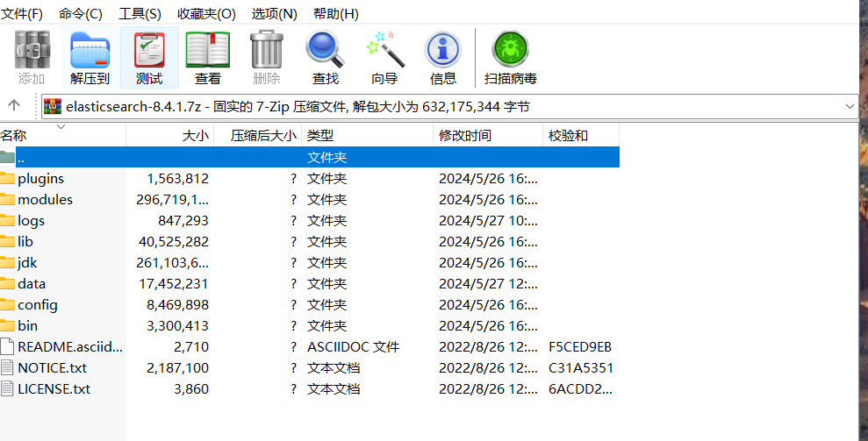Click the archive path text field
868x441 pixels.
pos(451,106)
